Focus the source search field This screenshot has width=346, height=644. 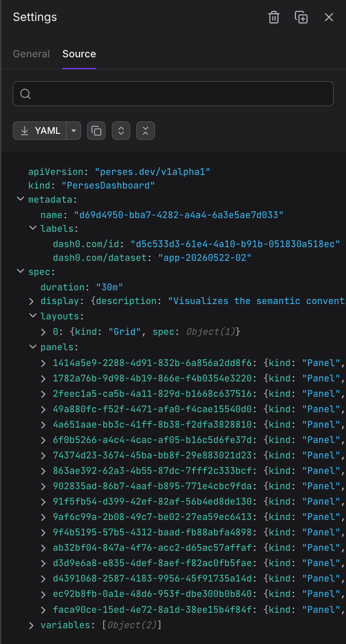click(173, 94)
